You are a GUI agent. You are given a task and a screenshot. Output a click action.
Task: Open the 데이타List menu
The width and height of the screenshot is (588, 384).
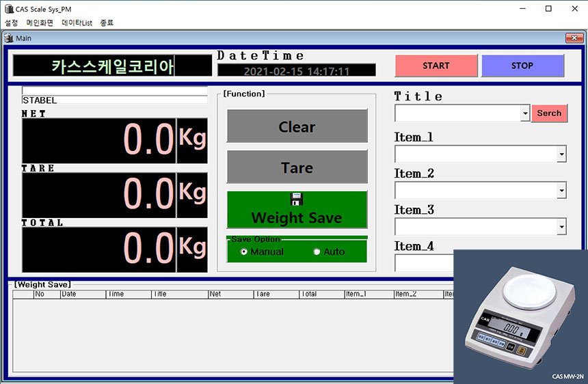[x=77, y=23]
